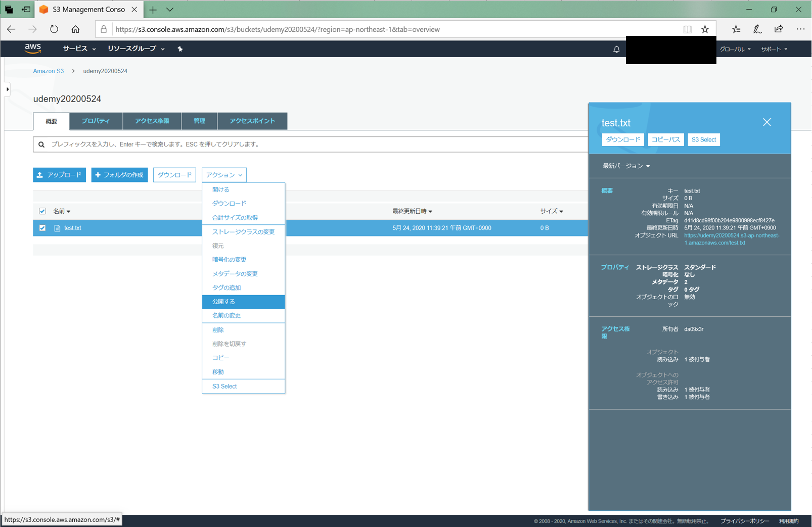Image resolution: width=812 pixels, height=527 pixels.
Task: Choose コピー in the action menu
Action: pyautogui.click(x=243, y=358)
